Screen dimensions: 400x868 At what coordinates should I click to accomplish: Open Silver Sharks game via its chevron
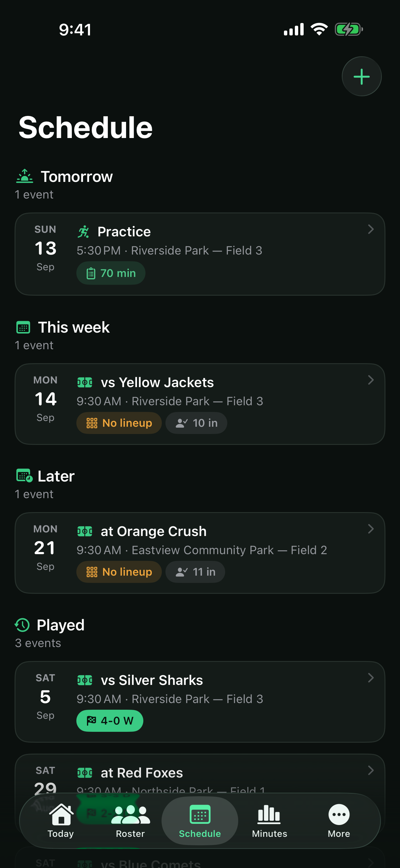coord(371,678)
